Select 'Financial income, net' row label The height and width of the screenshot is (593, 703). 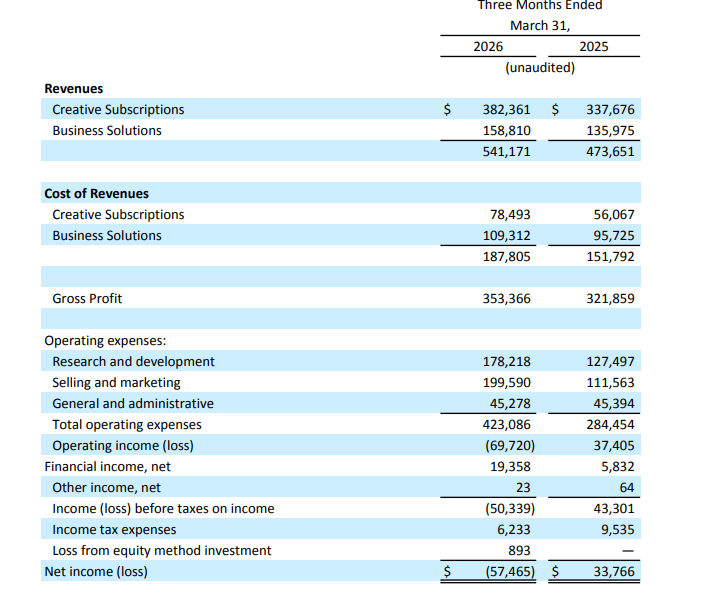107,467
